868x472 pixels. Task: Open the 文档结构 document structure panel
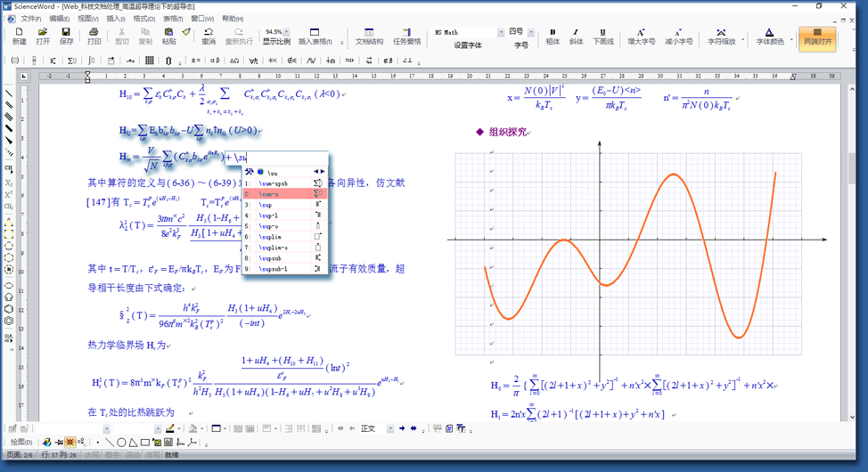tap(369, 36)
